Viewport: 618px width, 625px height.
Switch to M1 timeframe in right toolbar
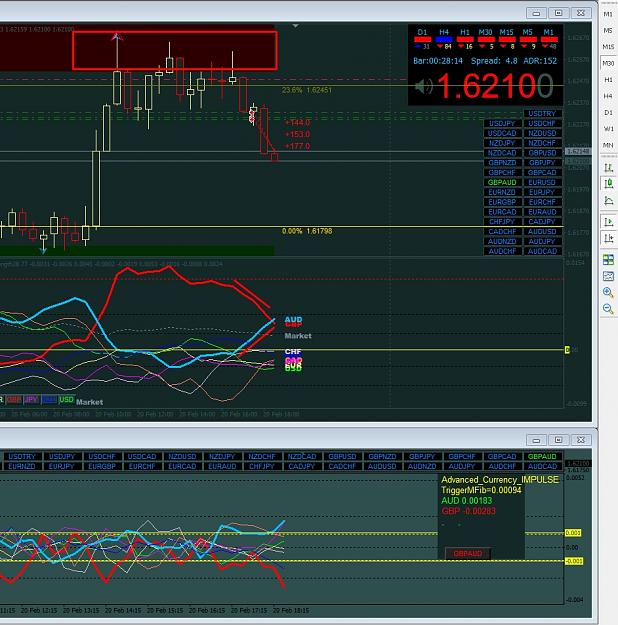[608, 14]
